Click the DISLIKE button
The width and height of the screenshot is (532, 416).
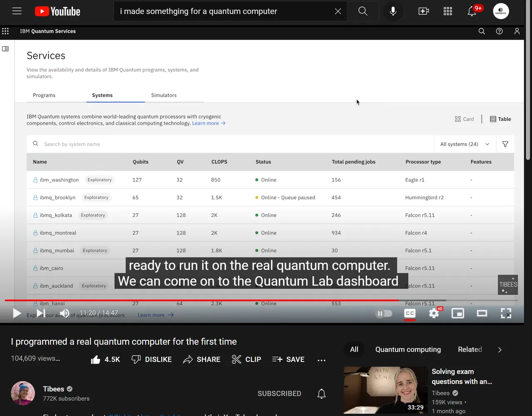click(x=151, y=359)
